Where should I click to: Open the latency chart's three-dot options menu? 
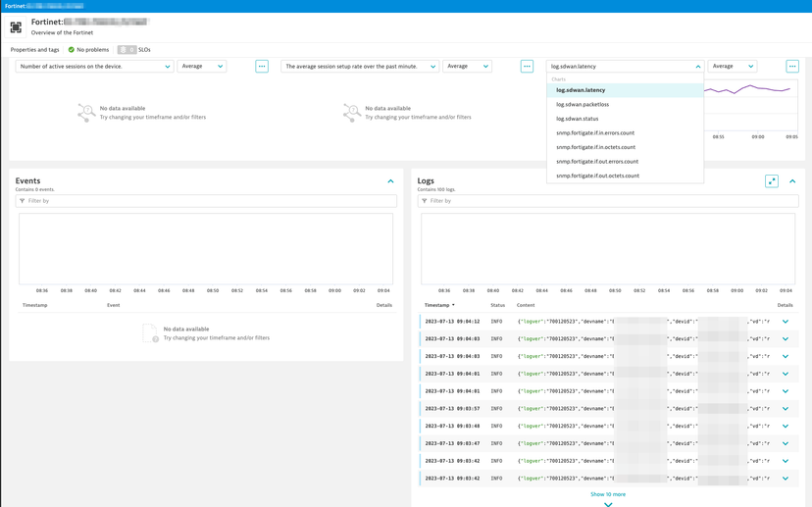pos(792,67)
